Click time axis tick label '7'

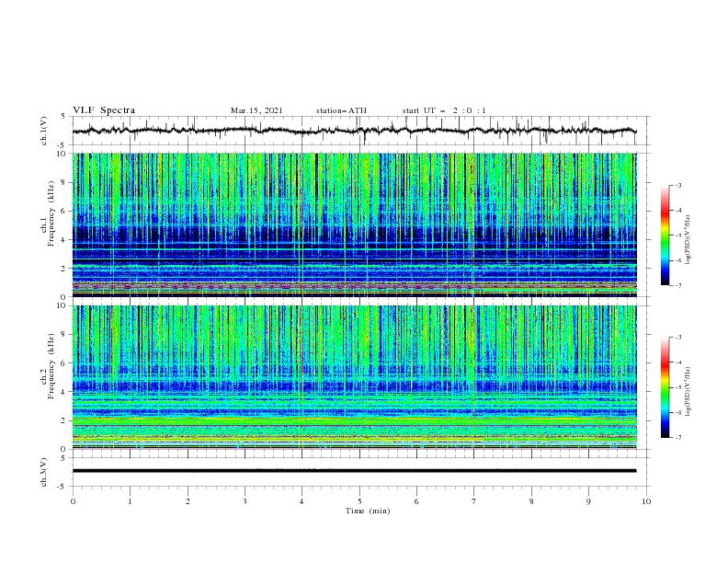click(474, 501)
